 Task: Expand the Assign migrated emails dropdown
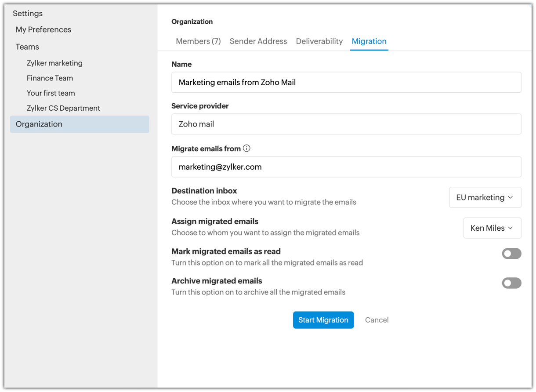(492, 228)
